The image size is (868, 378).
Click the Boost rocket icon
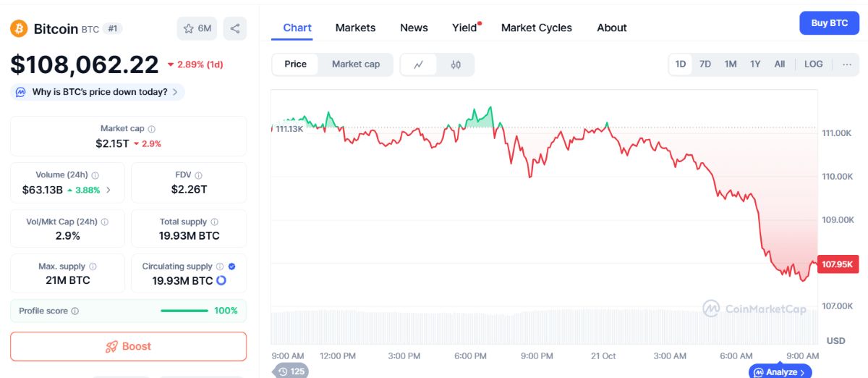[111, 346]
